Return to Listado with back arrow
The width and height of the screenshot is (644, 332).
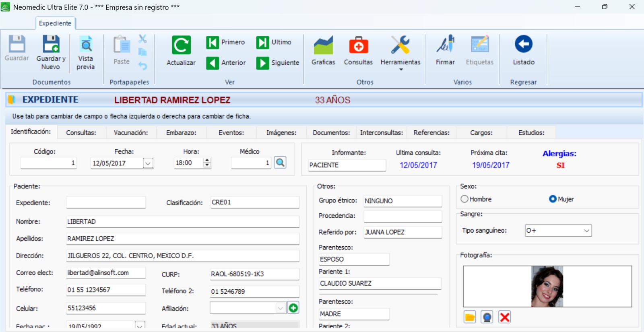coord(523,44)
